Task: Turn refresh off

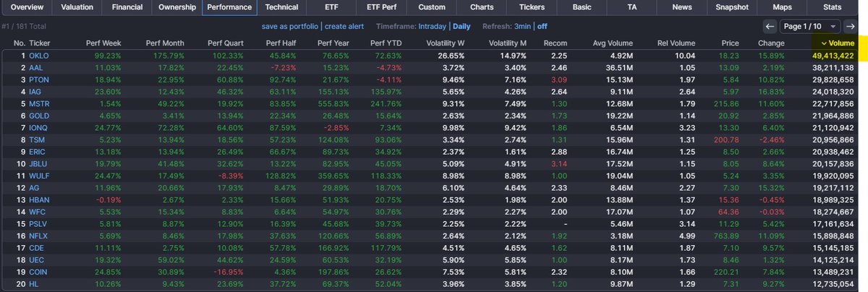Action: (x=542, y=26)
